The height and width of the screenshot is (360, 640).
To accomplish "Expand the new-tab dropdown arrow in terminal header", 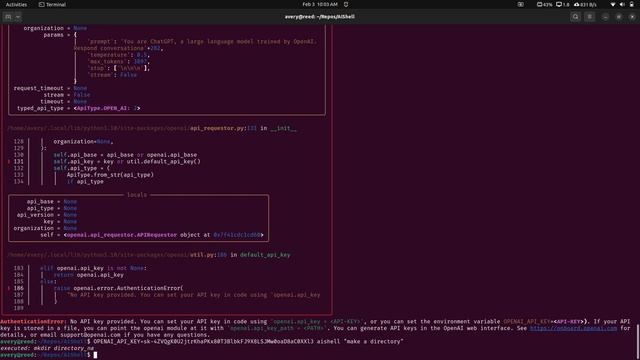I will tap(18, 17).
